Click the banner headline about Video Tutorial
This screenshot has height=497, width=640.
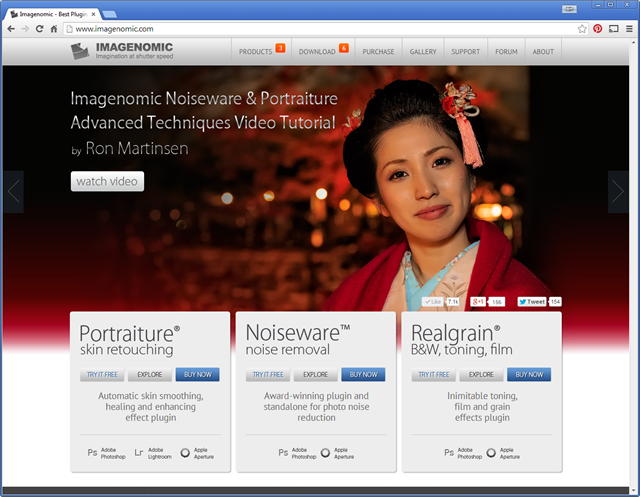tap(204, 111)
